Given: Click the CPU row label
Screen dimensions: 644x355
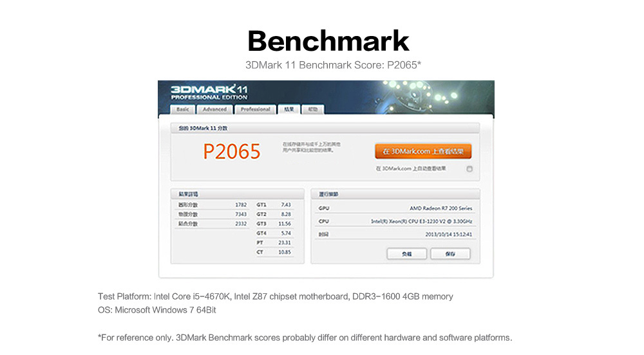Looking at the screenshot, I should pos(324,221).
